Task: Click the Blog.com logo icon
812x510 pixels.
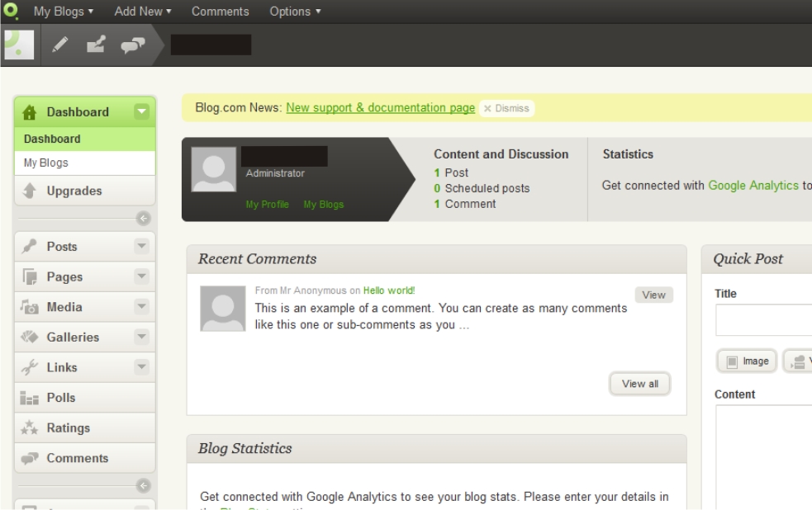Action: [11, 11]
